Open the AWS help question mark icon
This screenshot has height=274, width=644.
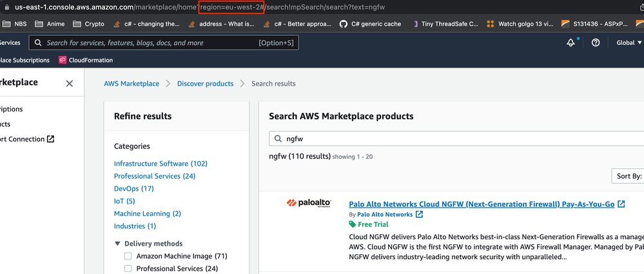pos(596,43)
